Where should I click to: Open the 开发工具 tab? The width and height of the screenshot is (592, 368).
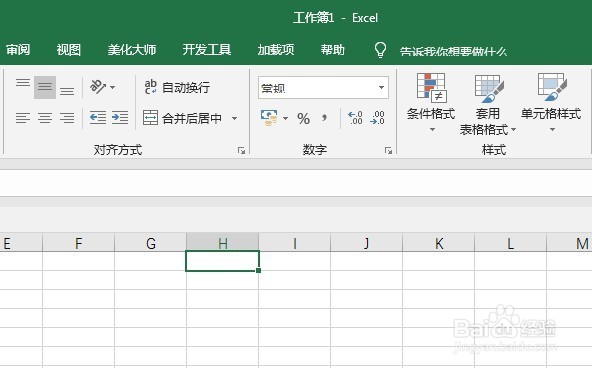[x=207, y=50]
